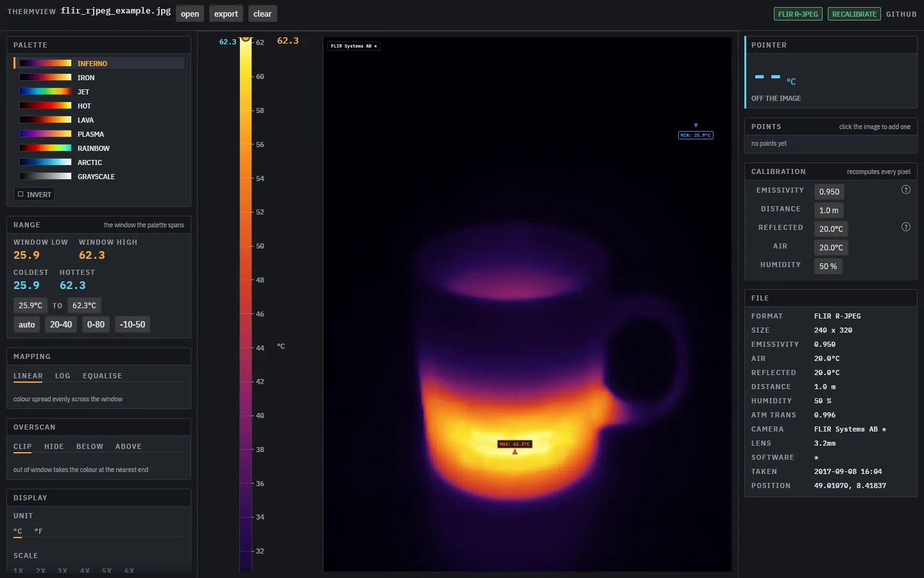Edit the humidity 50 % field

coord(828,266)
